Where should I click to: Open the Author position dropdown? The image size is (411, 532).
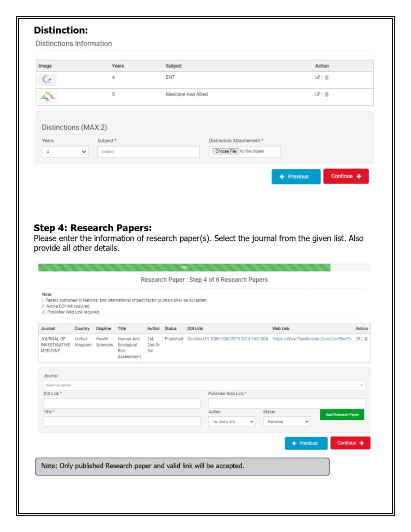coord(231,422)
